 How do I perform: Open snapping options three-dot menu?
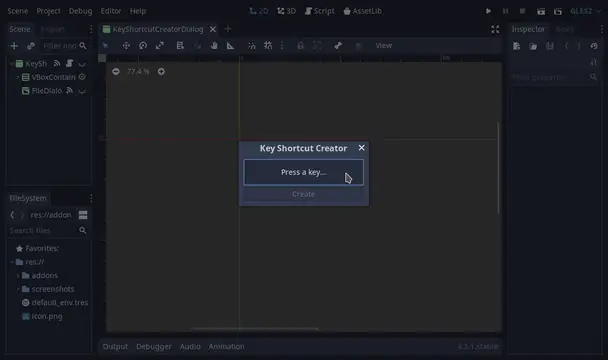click(x=282, y=46)
